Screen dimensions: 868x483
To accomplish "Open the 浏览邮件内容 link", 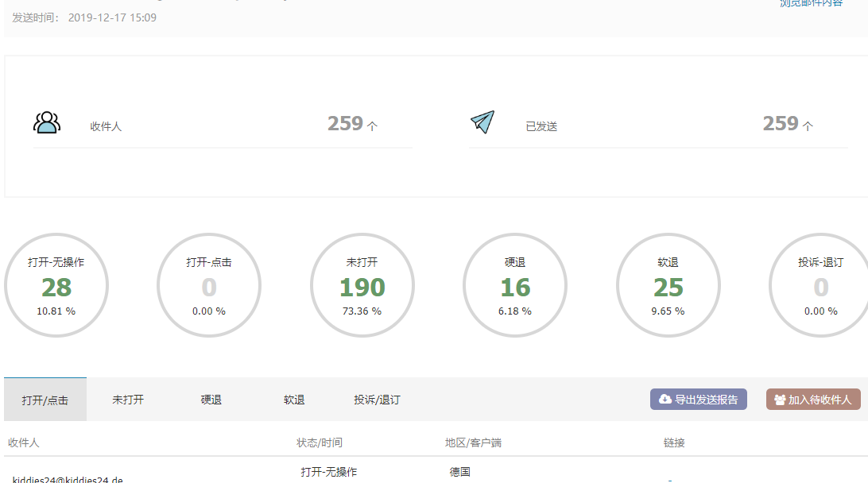I will (811, 3).
